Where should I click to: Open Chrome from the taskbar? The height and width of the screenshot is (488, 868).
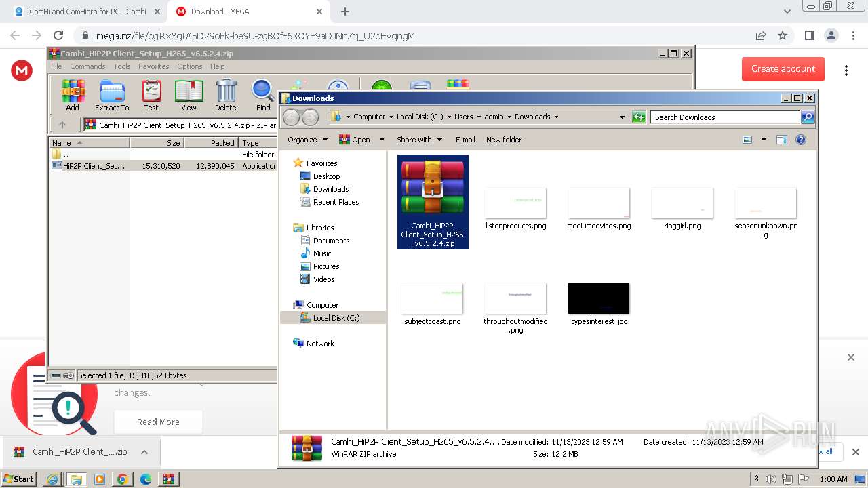click(122, 479)
